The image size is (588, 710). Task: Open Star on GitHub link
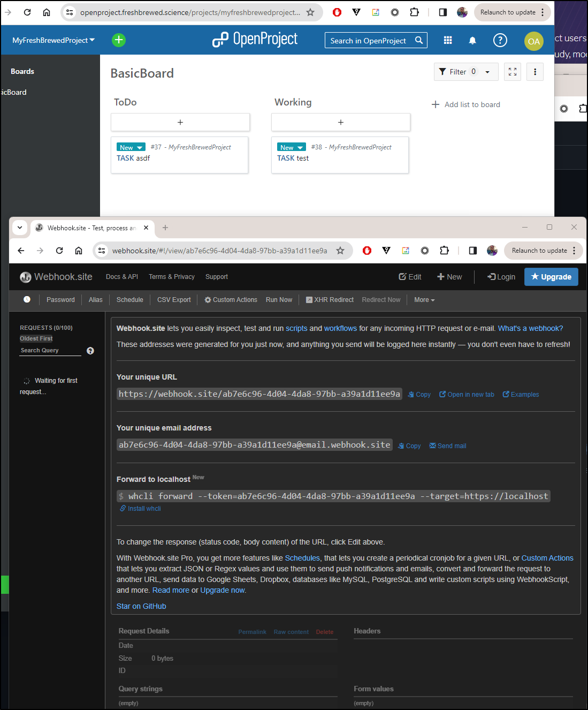(141, 606)
